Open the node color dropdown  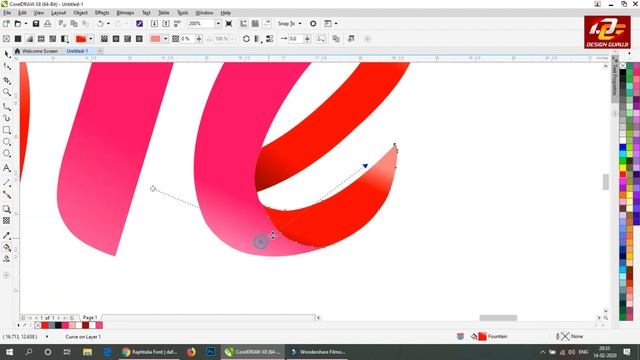(x=165, y=39)
